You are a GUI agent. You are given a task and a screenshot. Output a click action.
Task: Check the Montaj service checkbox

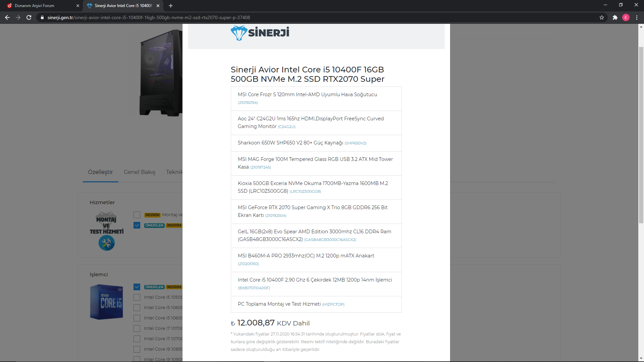[x=137, y=215]
